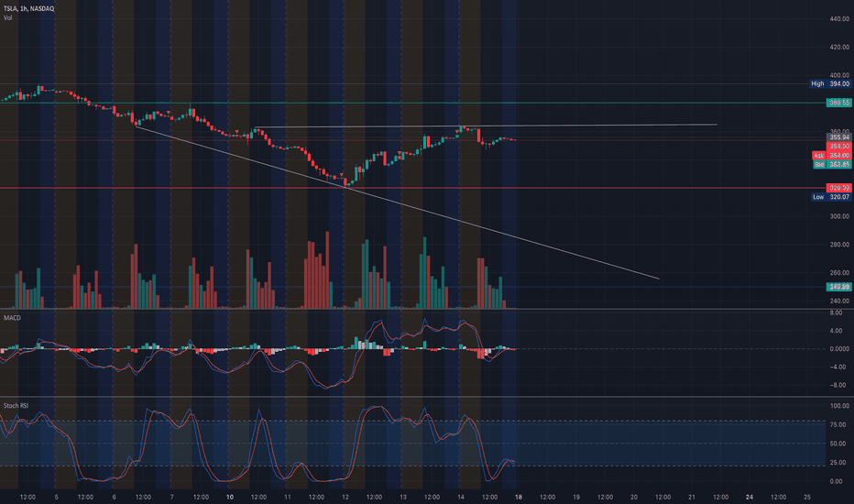Click the Stoch RSI axis value 75.00
854x504 pixels.
click(x=838, y=425)
